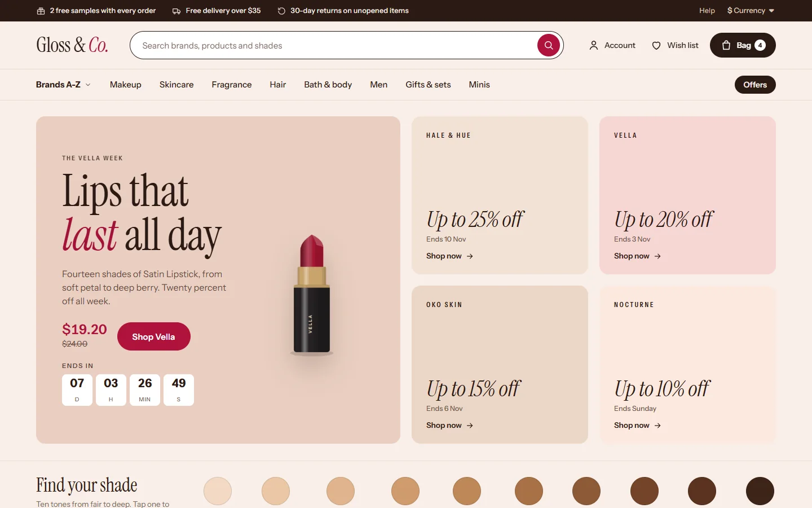Select the ninth shade swatch
812x508 pixels.
coord(702,491)
